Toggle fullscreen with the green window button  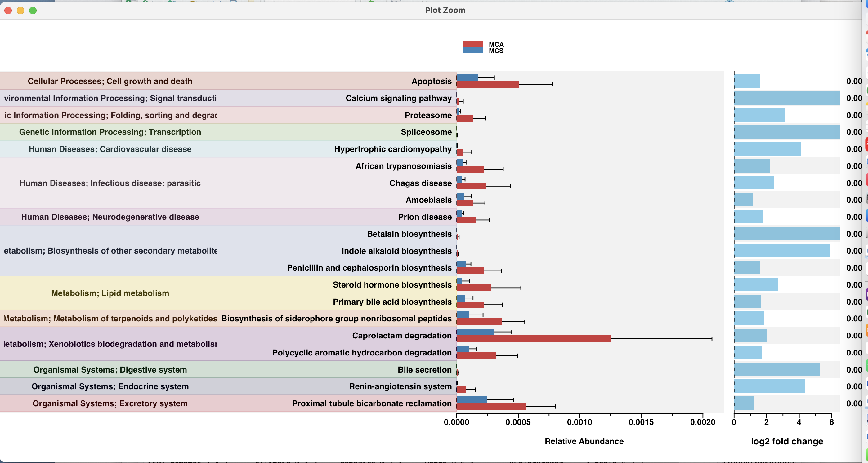tap(33, 11)
